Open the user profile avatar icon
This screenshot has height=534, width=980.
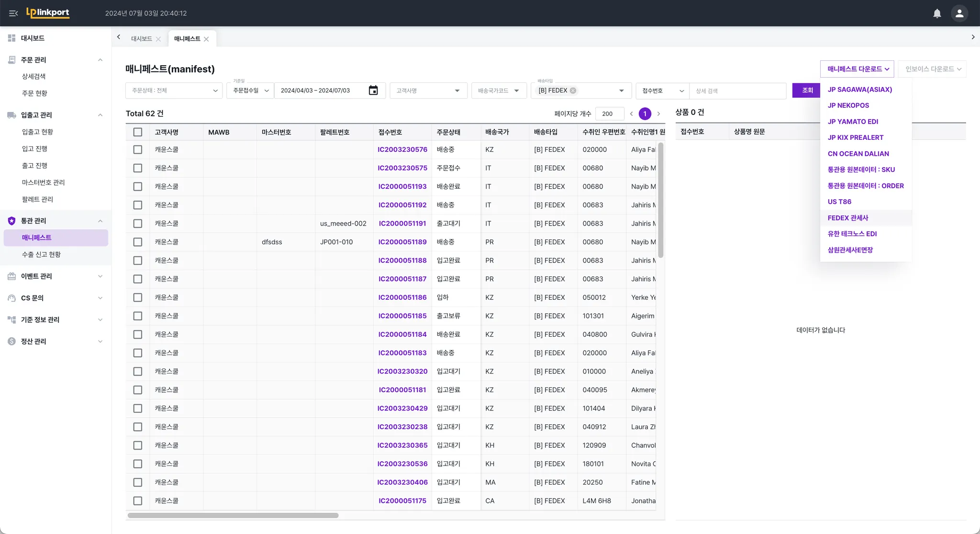coord(959,13)
